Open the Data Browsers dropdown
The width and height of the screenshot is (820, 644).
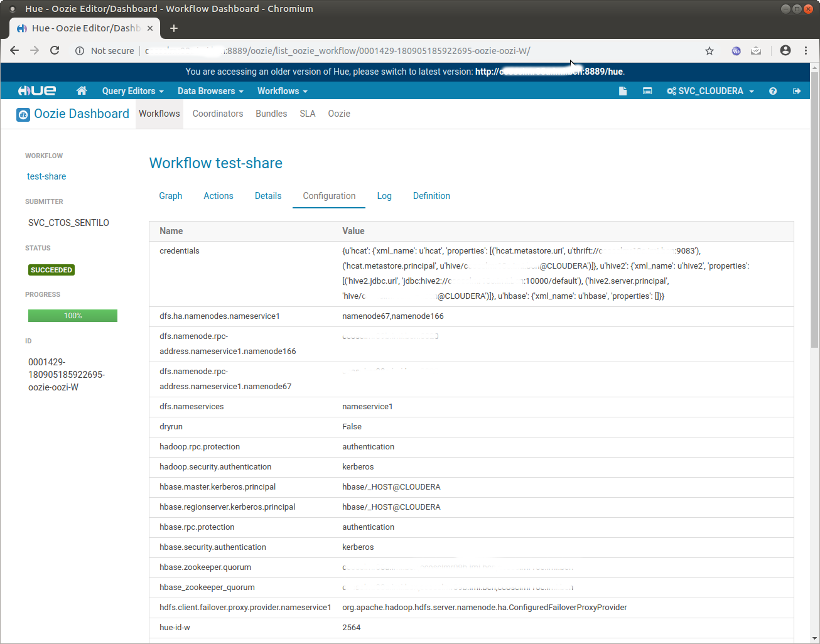[x=210, y=91]
